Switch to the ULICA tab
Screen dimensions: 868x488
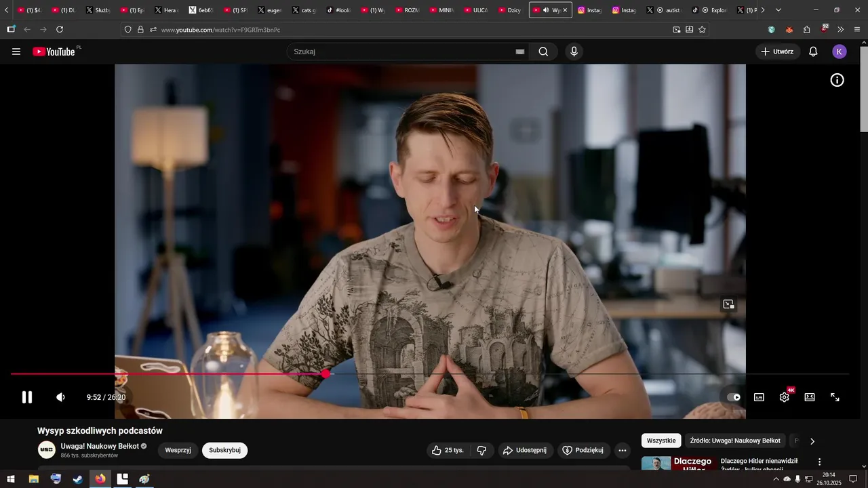[x=477, y=10]
